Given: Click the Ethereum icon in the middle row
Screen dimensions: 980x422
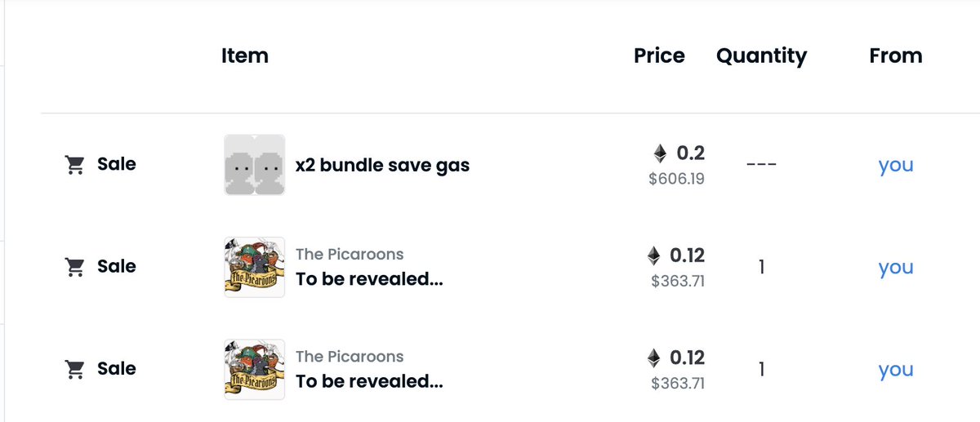Looking at the screenshot, I should pos(653,256).
